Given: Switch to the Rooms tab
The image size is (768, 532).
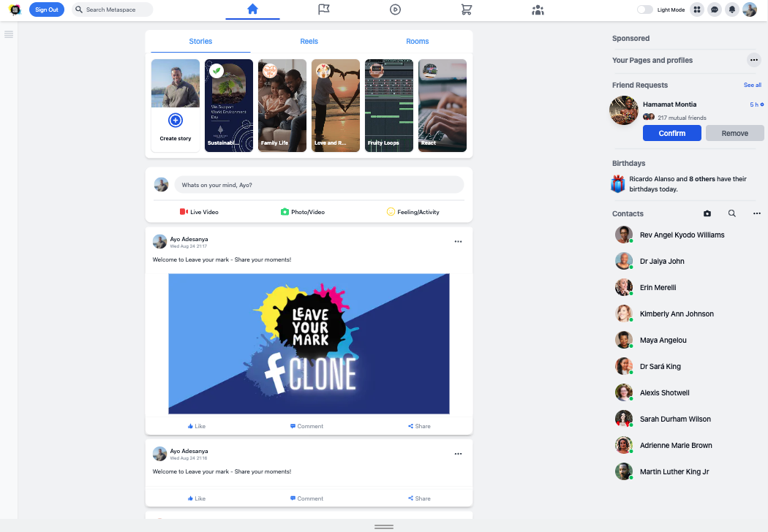Looking at the screenshot, I should [x=418, y=42].
